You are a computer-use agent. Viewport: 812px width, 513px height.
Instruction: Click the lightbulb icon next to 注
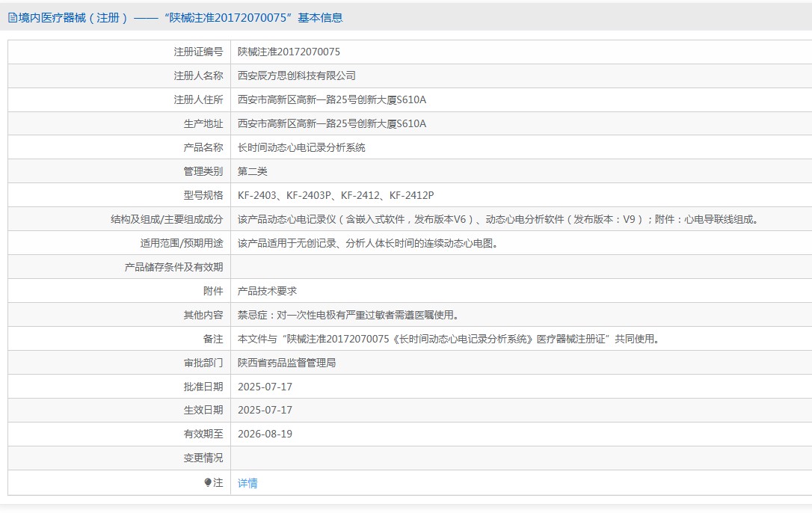[x=208, y=483]
